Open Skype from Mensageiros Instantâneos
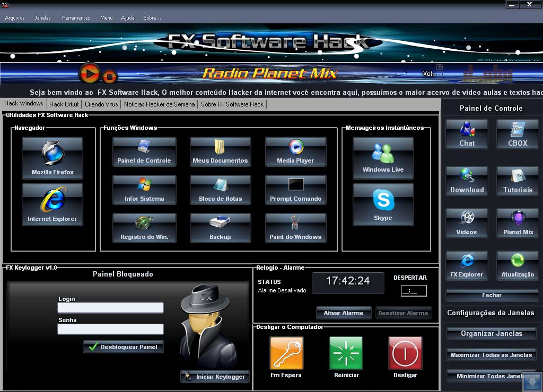 tap(383, 204)
